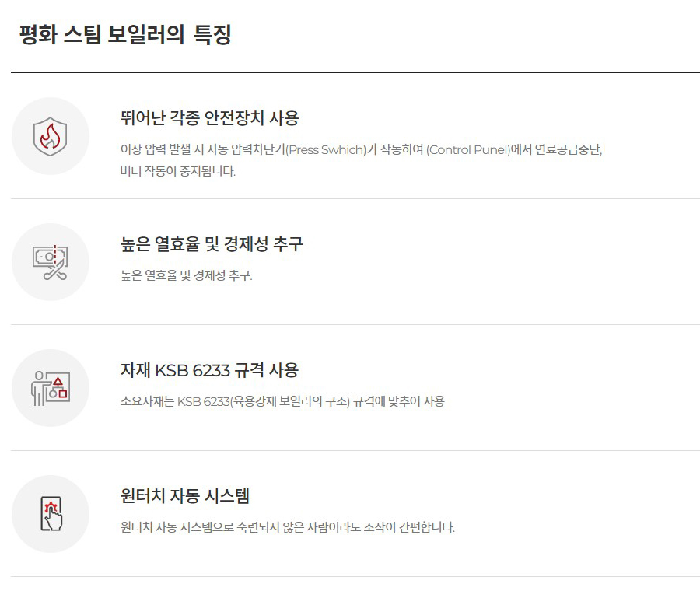The width and height of the screenshot is (700, 591).
Task: Click the heading 원터치 자동 시스템
Action: click(x=185, y=496)
